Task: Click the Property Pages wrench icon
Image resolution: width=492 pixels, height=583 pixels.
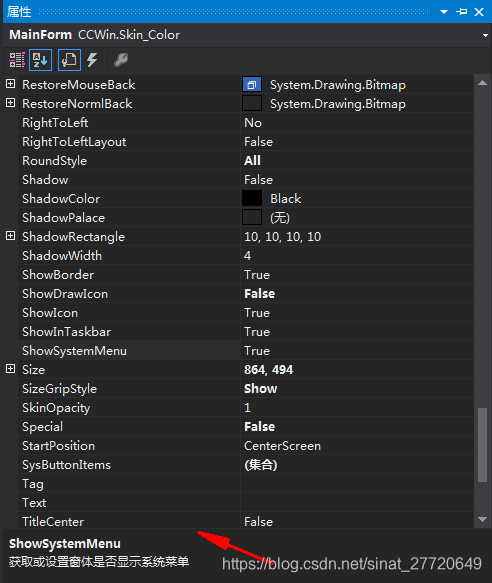Action: (121, 60)
